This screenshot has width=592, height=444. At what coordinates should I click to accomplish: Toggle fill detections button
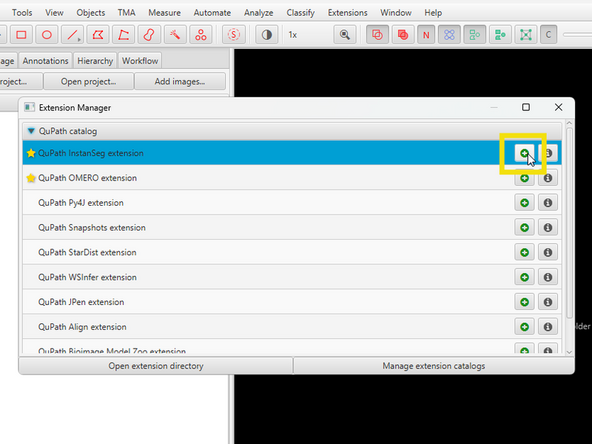(500, 35)
